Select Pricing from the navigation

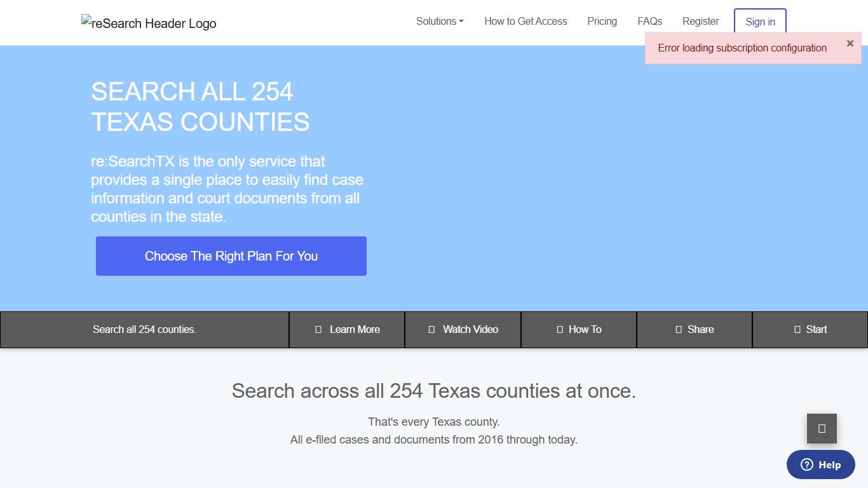pyautogui.click(x=602, y=21)
